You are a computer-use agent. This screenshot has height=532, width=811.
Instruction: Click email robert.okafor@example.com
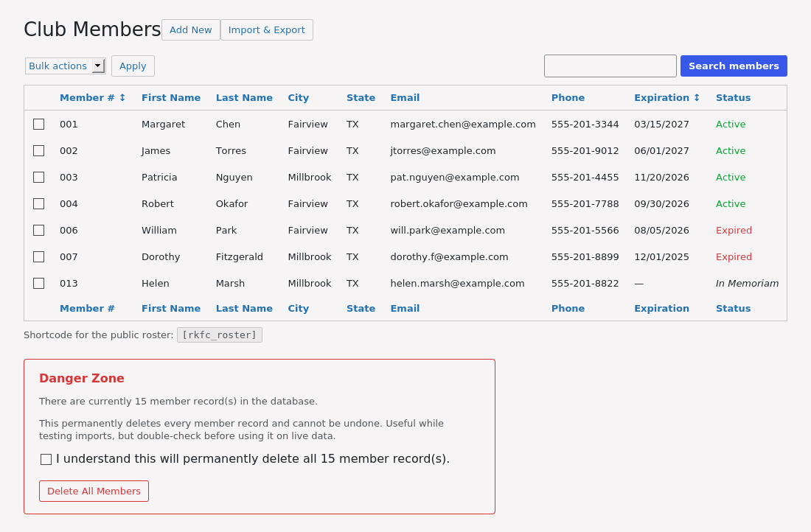(x=459, y=203)
